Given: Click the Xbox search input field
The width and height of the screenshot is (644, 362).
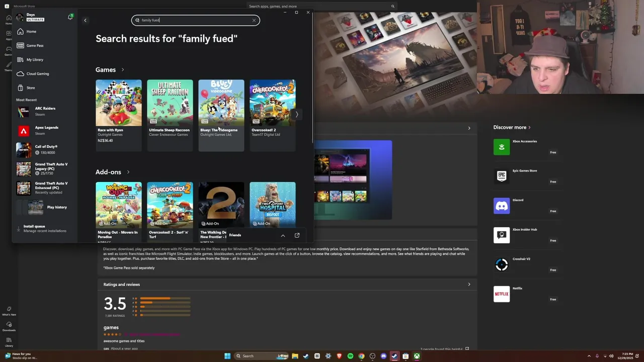Looking at the screenshot, I should coord(195,20).
